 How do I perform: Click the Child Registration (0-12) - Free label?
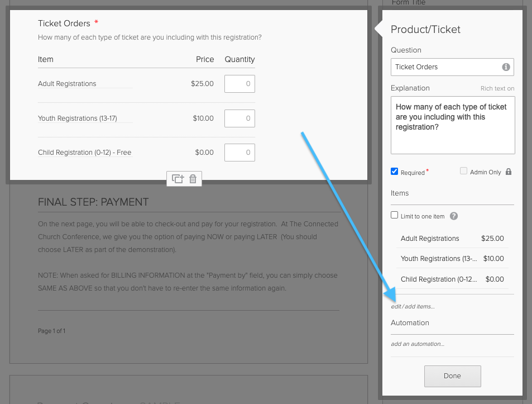coord(84,152)
